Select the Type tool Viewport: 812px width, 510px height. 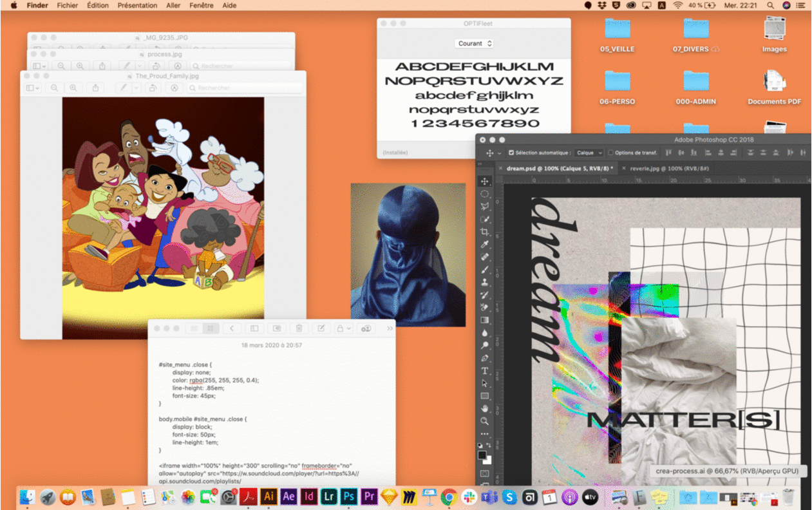tap(485, 371)
